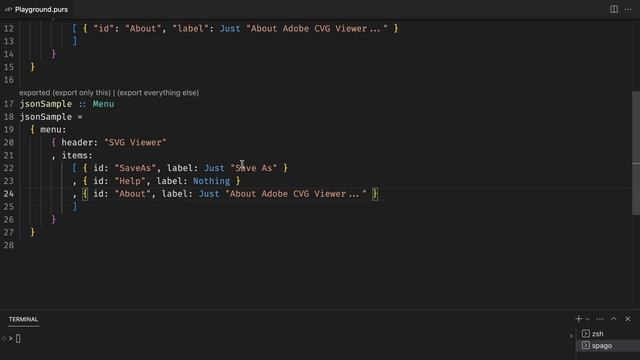Image resolution: width=640 pixels, height=360 pixels.
Task: Open the new terminal launch profile dropdown
Action: pos(588,319)
